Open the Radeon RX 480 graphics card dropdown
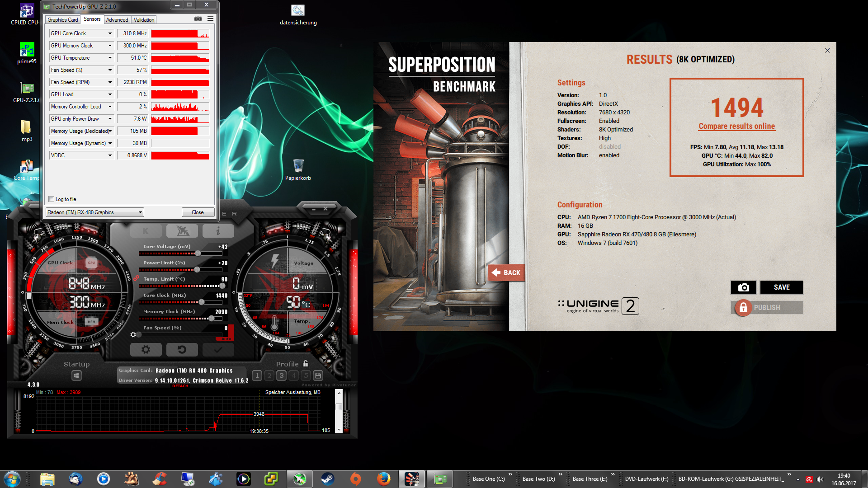This screenshot has height=488, width=868. (x=94, y=212)
